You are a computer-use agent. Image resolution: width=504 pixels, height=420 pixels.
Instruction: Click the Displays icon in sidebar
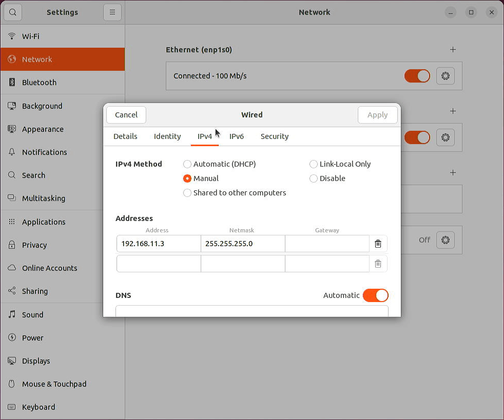click(12, 361)
